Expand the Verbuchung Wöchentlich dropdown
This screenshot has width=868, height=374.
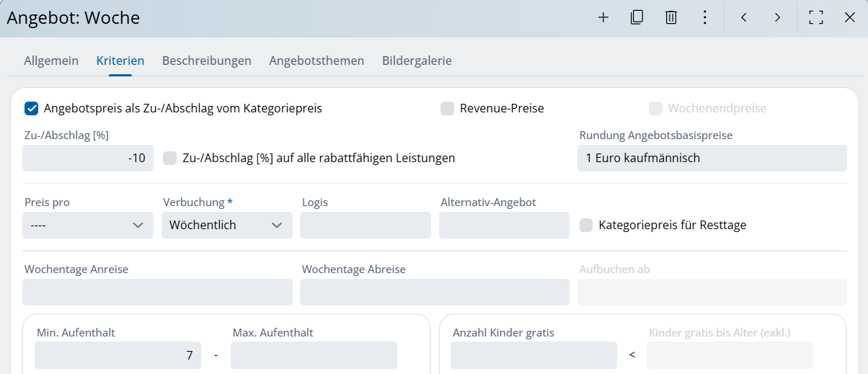click(227, 225)
